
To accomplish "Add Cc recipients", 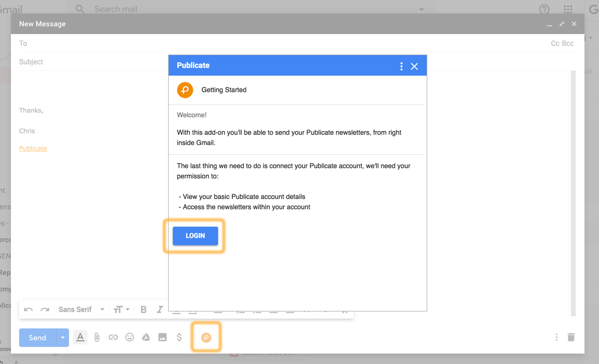I will [555, 44].
